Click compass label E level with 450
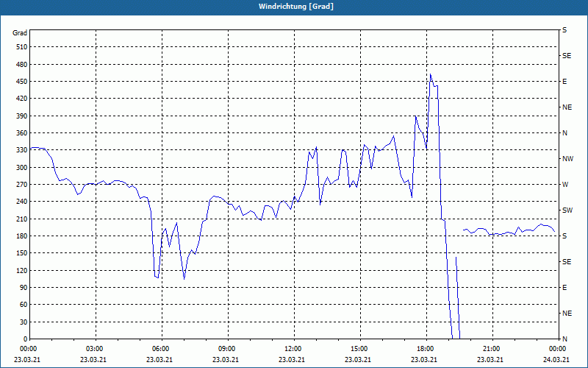The height and width of the screenshot is (368, 588). tap(564, 82)
